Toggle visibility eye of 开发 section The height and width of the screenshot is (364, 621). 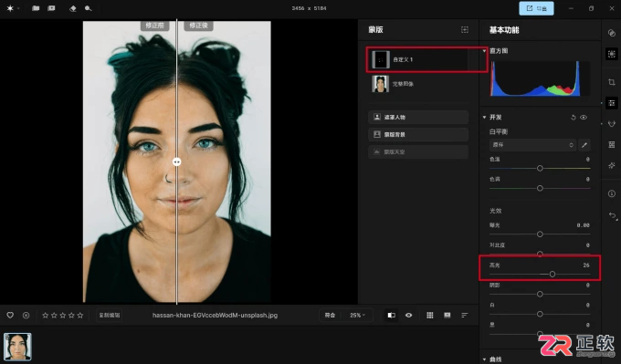(584, 117)
